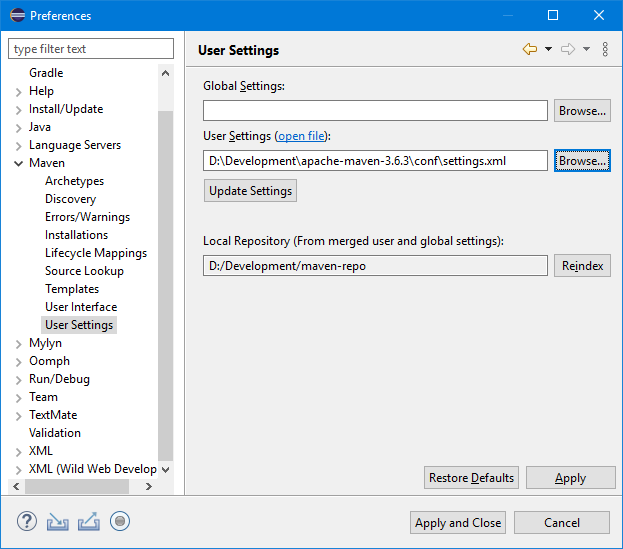
Task: Select Archetypes under Maven
Action: (74, 181)
